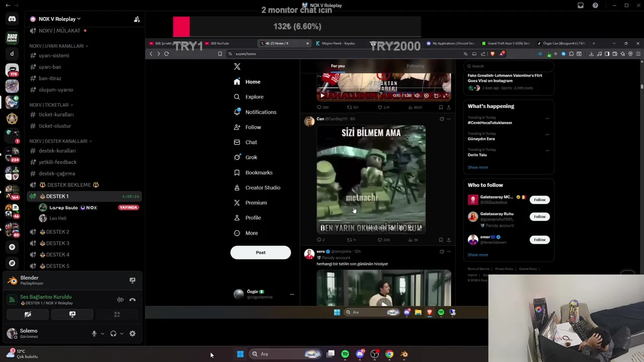
Task: Mute the microphone
Action: tap(94, 333)
